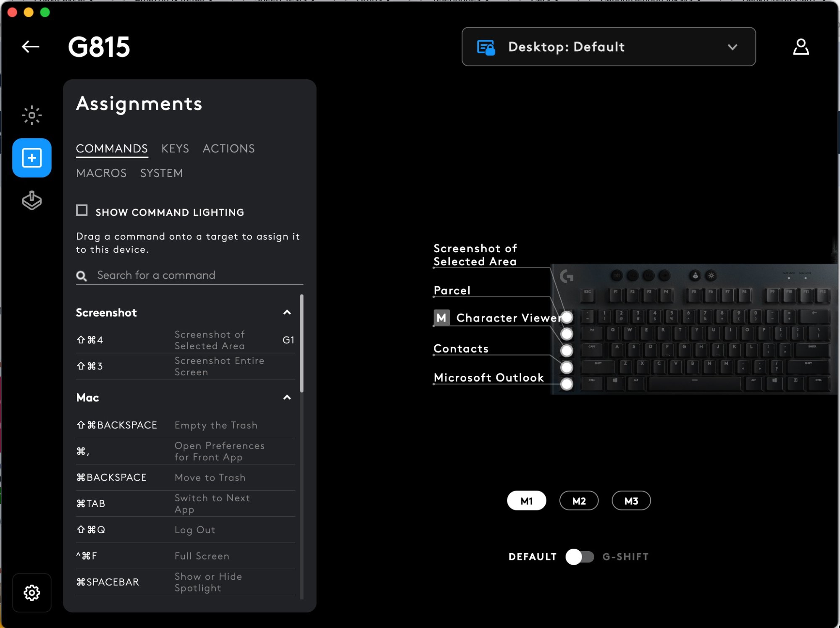Click the ESC key on keyboard image

[588, 295]
